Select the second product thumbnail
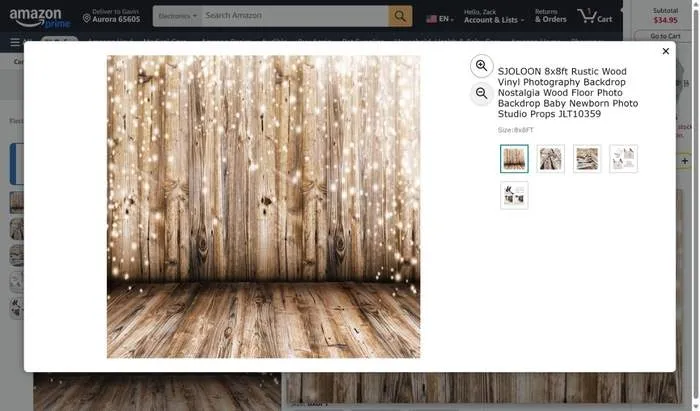 pos(550,159)
